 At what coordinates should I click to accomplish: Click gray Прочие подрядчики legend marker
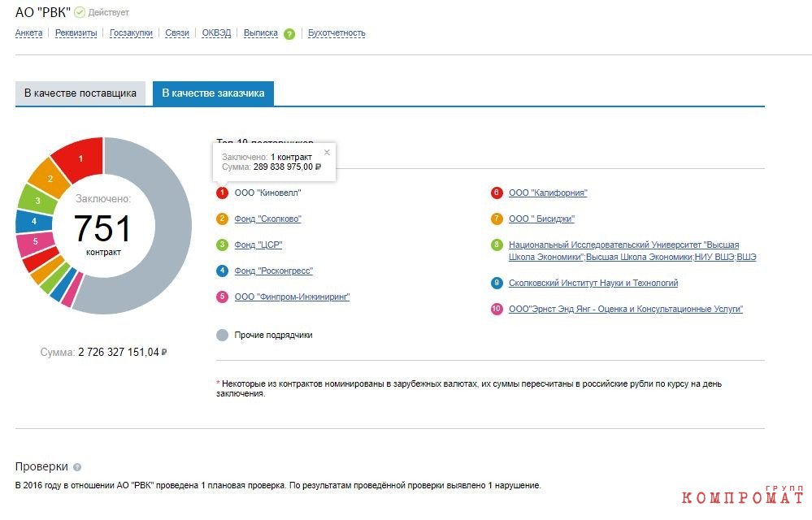coord(222,335)
